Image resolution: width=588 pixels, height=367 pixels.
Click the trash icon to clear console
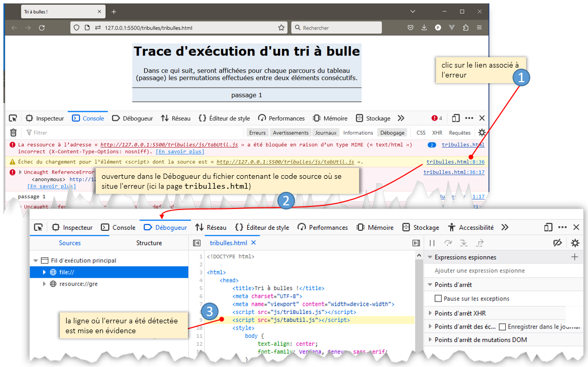pos(14,133)
